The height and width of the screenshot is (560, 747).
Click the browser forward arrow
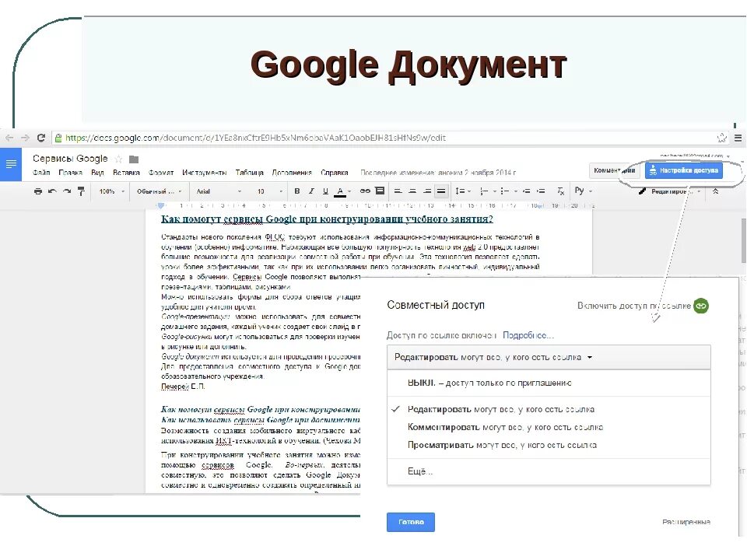click(x=25, y=138)
